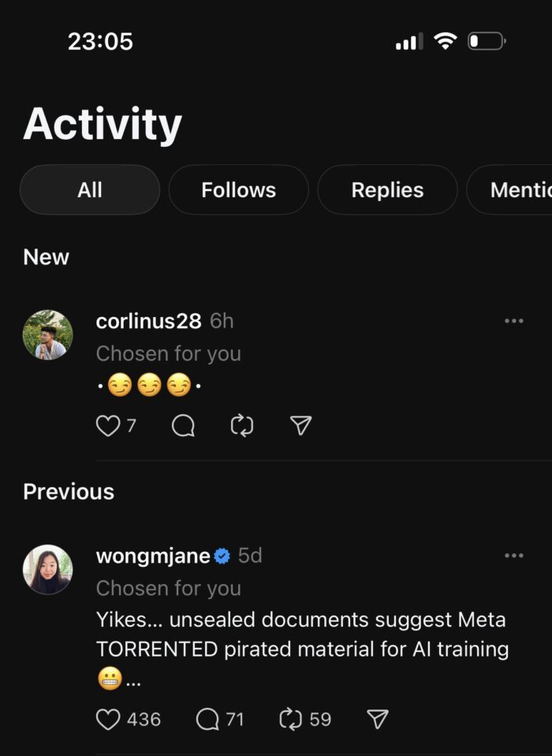The height and width of the screenshot is (756, 552).
Task: Like wongmjane's post about Meta
Action: coord(108,719)
